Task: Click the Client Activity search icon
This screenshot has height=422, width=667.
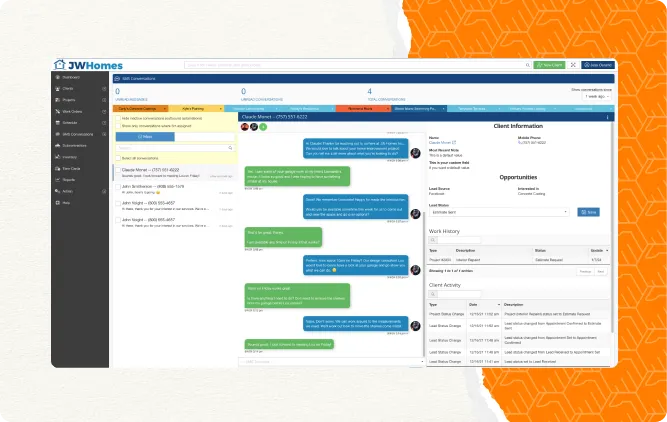Action: 433,294
